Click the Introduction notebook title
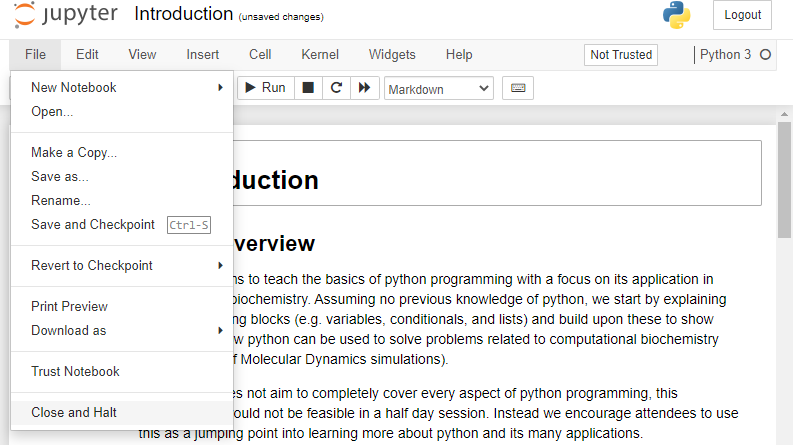 pyautogui.click(x=184, y=14)
